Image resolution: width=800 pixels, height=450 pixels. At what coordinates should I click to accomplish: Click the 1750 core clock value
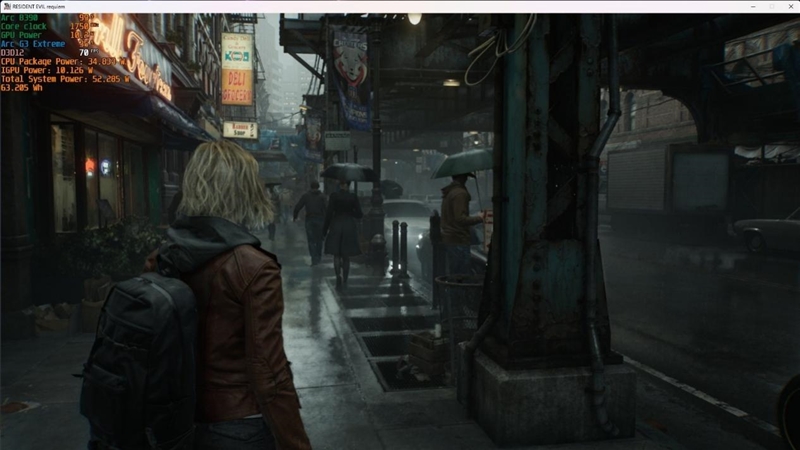click(80, 27)
